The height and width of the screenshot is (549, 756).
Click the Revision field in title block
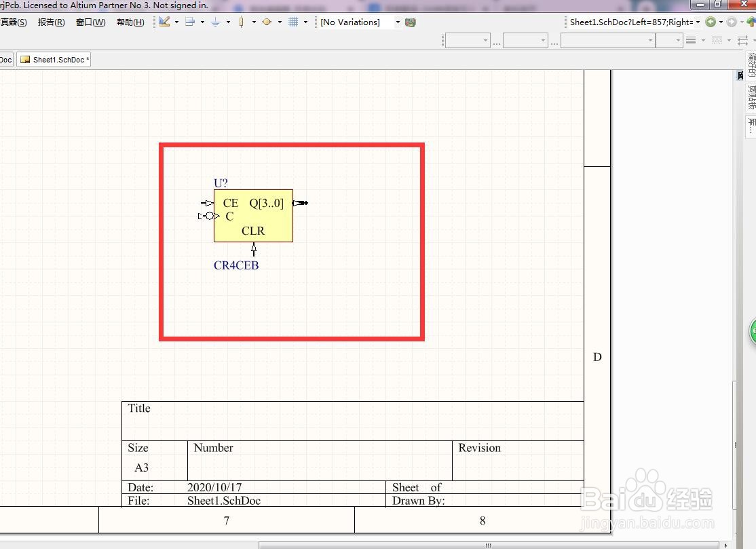(x=518, y=460)
